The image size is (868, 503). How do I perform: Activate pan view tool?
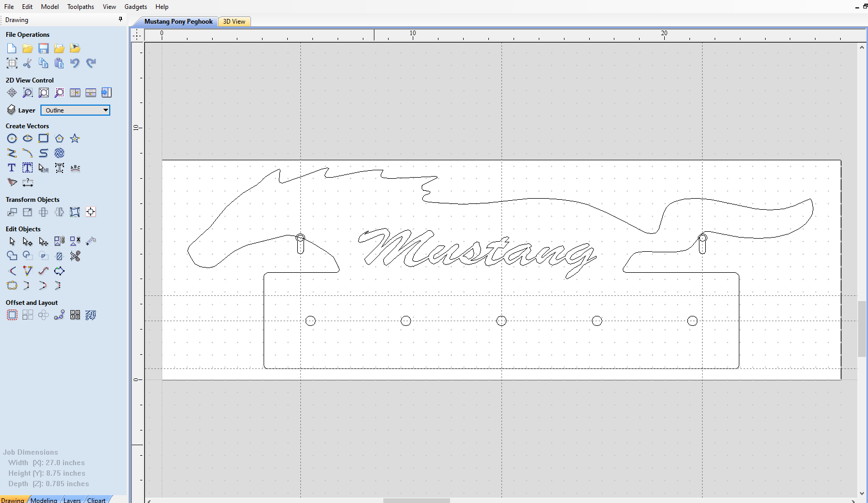coord(12,93)
